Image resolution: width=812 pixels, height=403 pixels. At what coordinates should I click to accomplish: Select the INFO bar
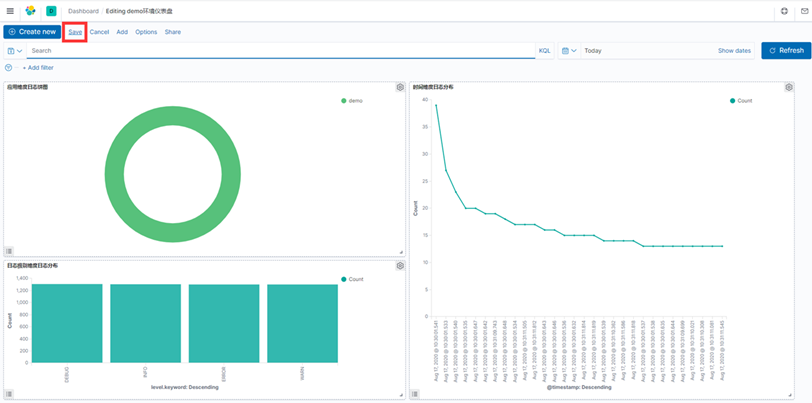[146, 323]
